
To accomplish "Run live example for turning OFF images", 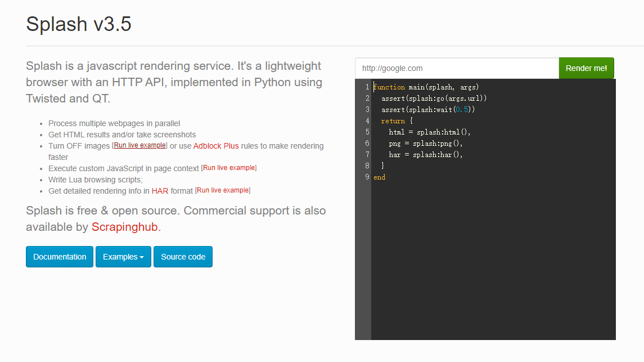I will [x=139, y=145].
